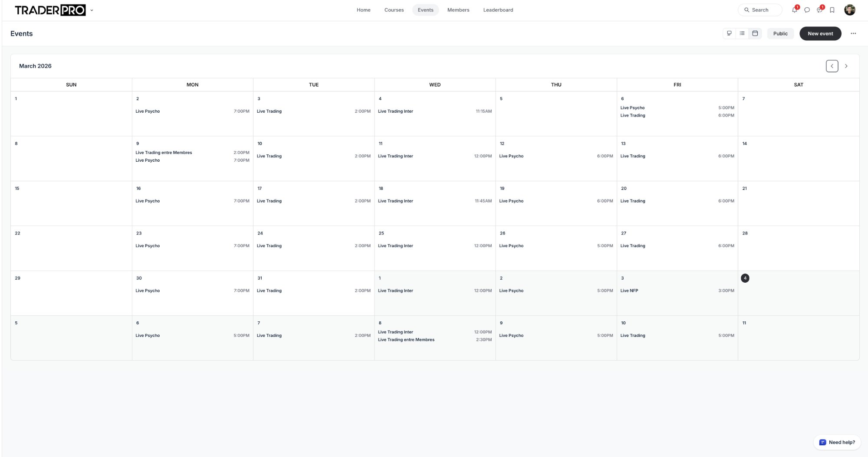Image resolution: width=868 pixels, height=457 pixels.
Task: Go to previous month with left chevron
Action: pyautogui.click(x=832, y=66)
